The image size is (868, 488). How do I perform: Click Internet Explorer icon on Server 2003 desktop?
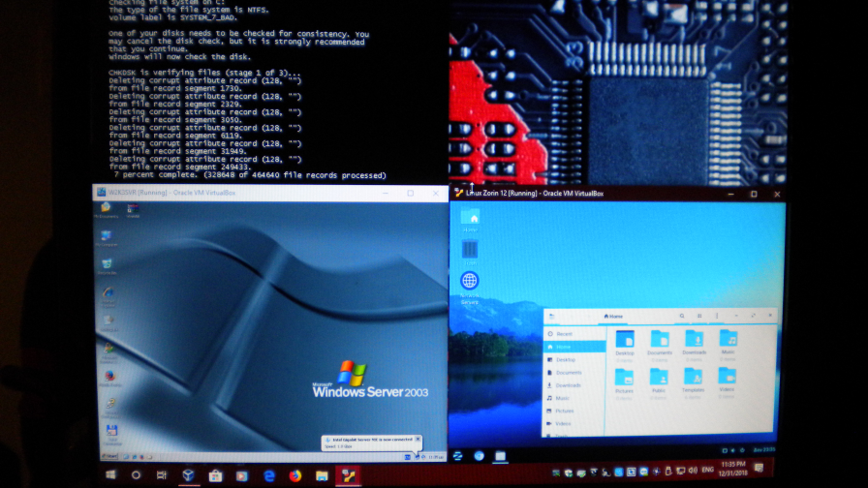tap(108, 295)
